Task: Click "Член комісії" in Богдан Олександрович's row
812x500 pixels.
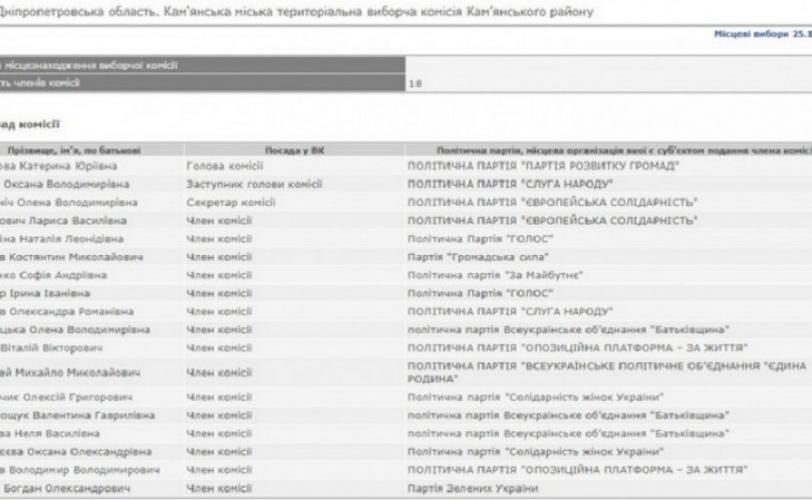Action: tap(219, 489)
